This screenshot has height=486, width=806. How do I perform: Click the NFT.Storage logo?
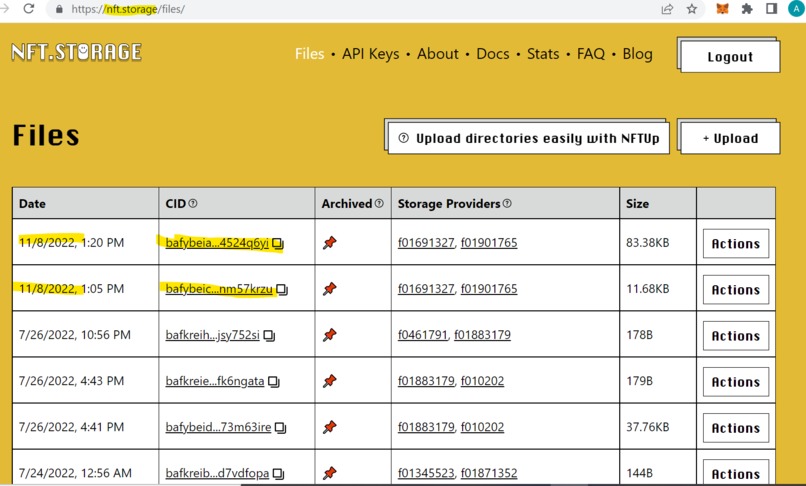77,52
